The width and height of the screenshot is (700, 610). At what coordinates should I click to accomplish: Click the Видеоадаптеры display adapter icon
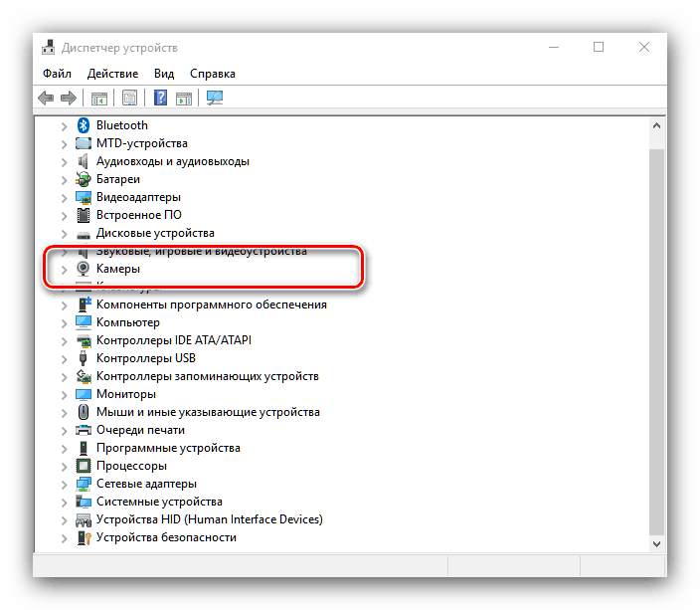(x=84, y=197)
